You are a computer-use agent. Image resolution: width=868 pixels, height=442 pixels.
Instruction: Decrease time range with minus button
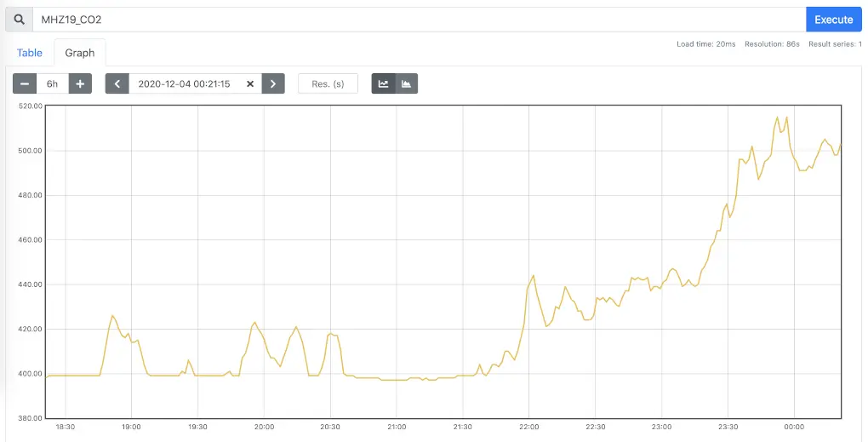coord(25,83)
